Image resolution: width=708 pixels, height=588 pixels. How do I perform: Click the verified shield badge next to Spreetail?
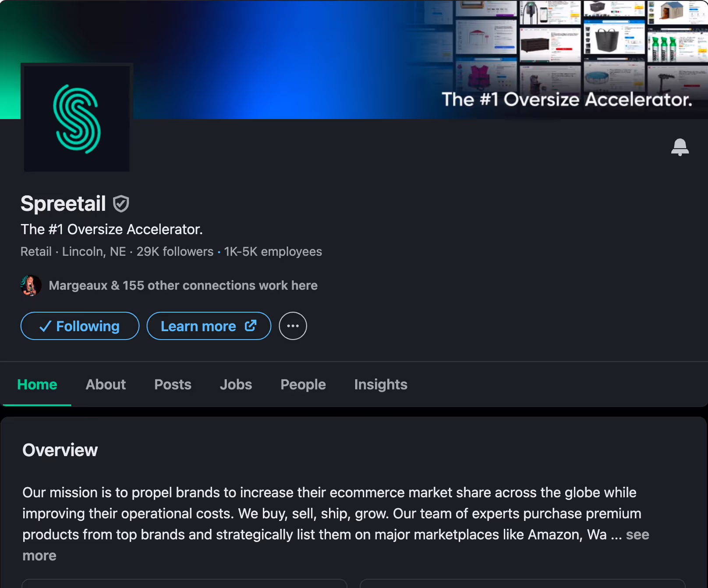(121, 204)
